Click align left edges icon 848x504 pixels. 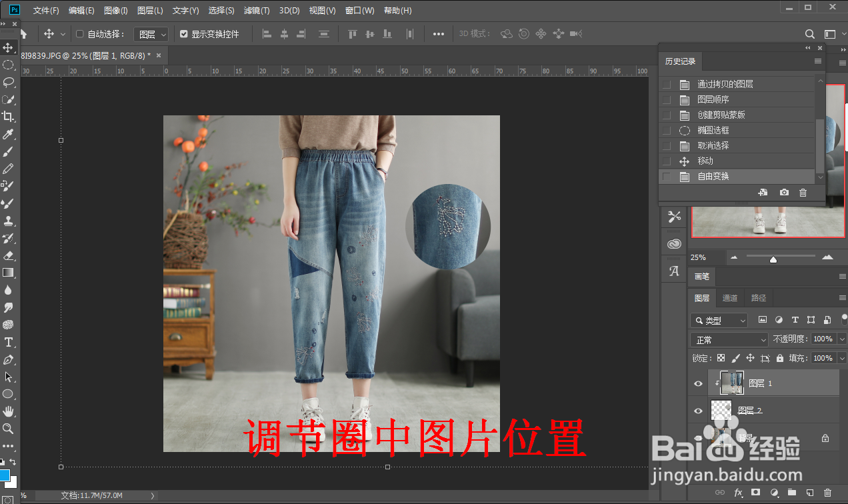click(267, 34)
